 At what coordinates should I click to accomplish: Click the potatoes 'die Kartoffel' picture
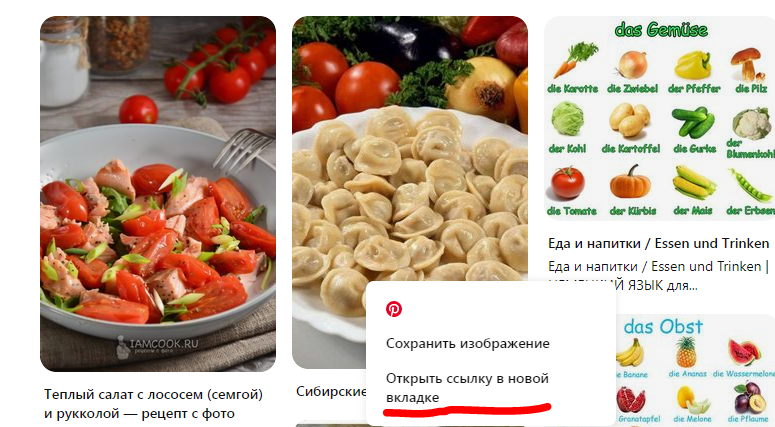(x=630, y=120)
